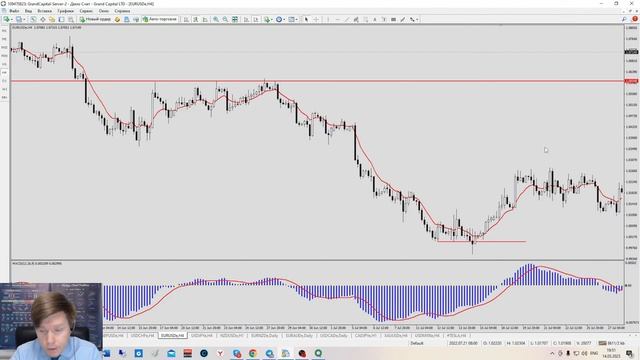Click the Новый ордер button
The image size is (640, 360).
pyautogui.click(x=95, y=19)
